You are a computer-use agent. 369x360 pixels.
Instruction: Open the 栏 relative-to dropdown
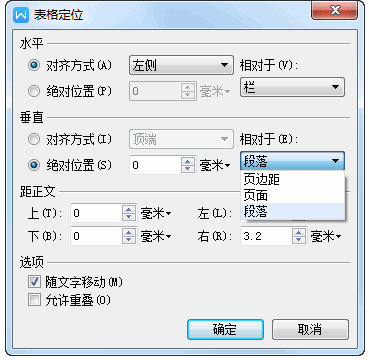292,87
